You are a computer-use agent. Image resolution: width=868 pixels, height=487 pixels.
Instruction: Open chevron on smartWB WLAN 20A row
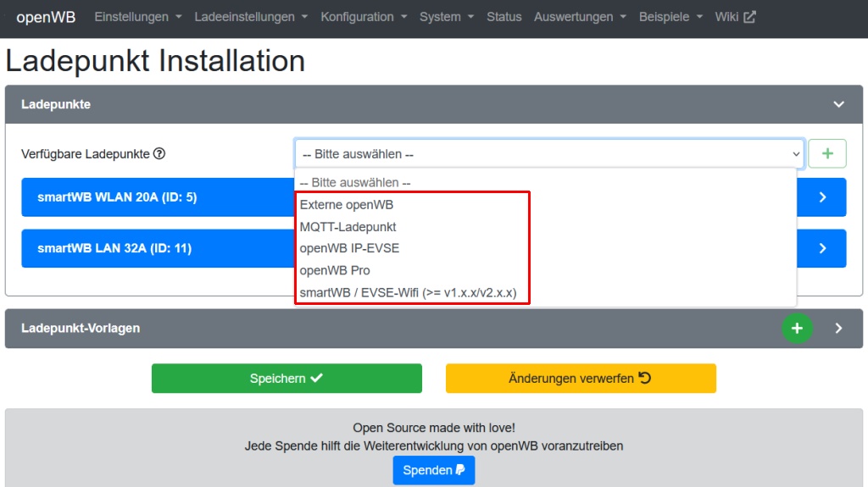click(822, 197)
